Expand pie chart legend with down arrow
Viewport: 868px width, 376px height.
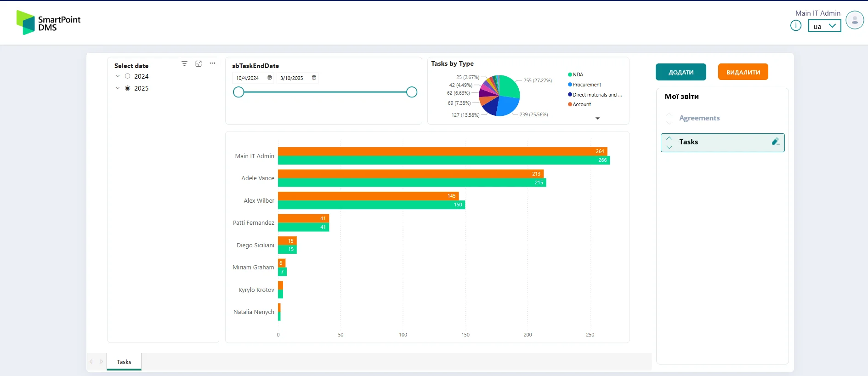597,119
